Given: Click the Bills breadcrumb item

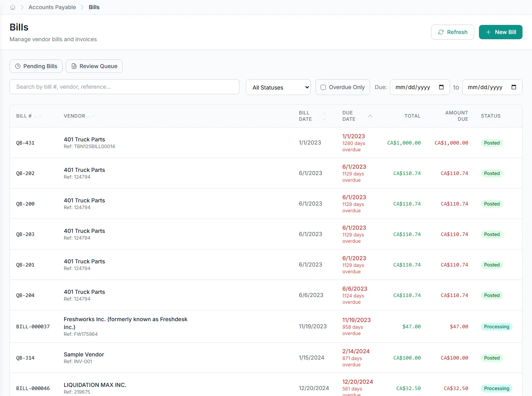Looking at the screenshot, I should 94,7.
